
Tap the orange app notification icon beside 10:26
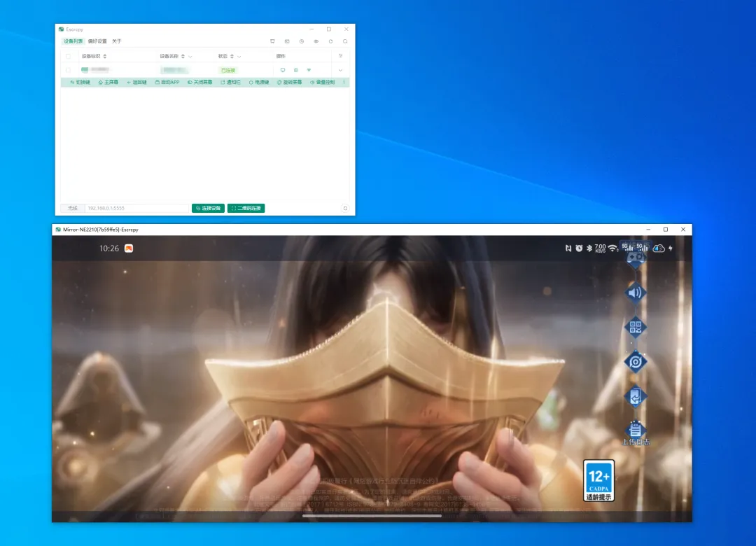129,248
